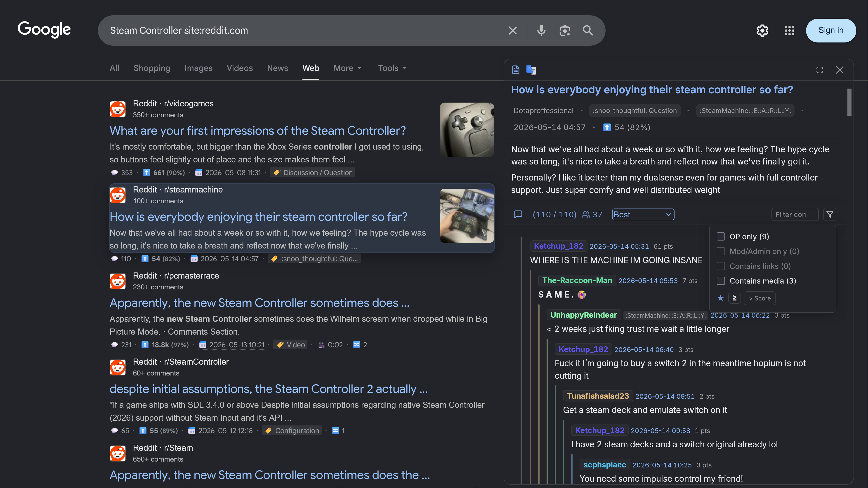This screenshot has width=868, height=488.
Task: Start voice search with the microphone icon
Action: [541, 31]
